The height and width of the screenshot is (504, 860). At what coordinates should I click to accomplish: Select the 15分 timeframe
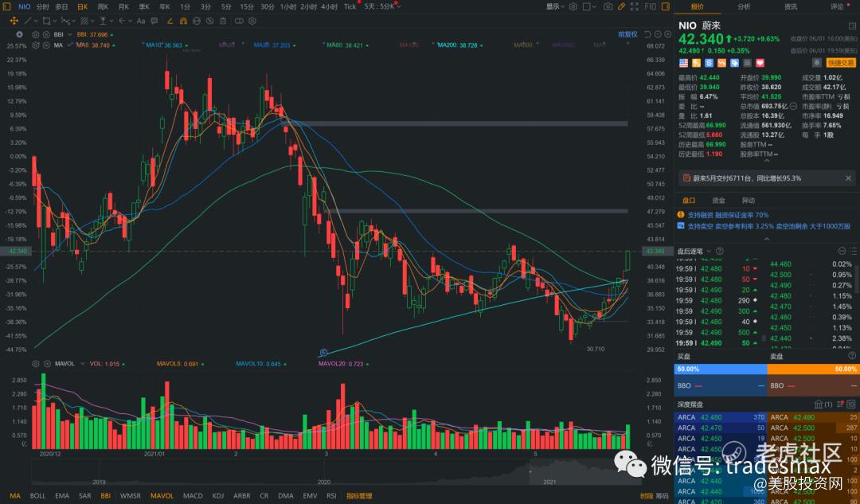[x=247, y=6]
